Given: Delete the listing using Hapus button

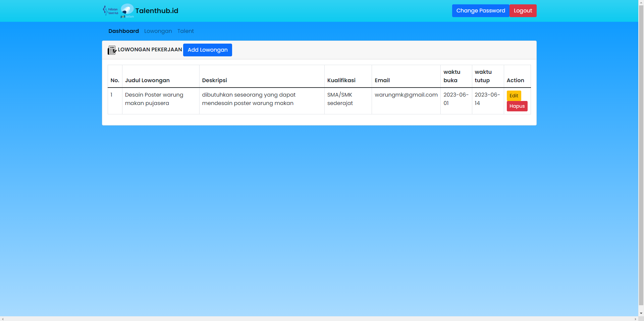Looking at the screenshot, I should point(517,106).
